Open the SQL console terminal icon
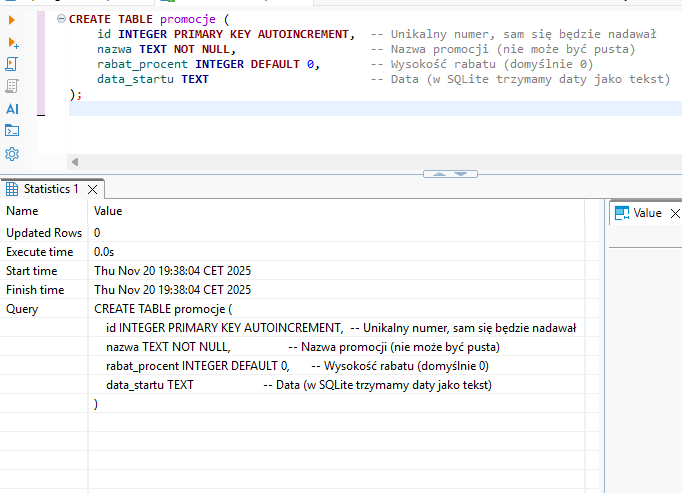Viewport: 682px width, 493px height. click(13, 130)
